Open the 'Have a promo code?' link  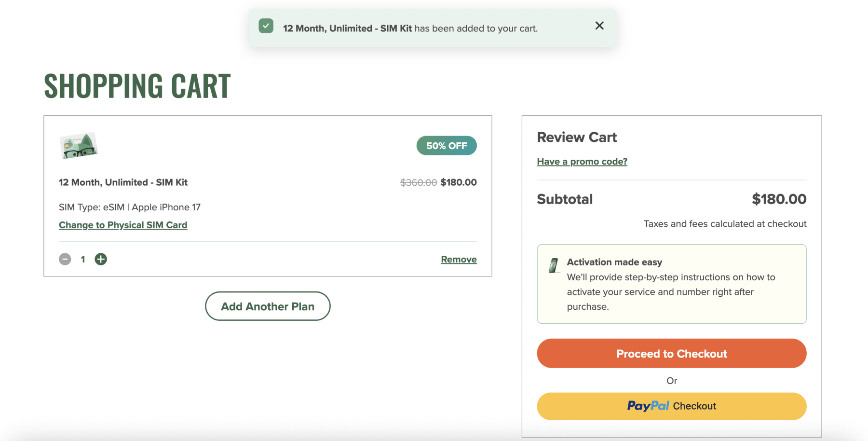coord(582,162)
